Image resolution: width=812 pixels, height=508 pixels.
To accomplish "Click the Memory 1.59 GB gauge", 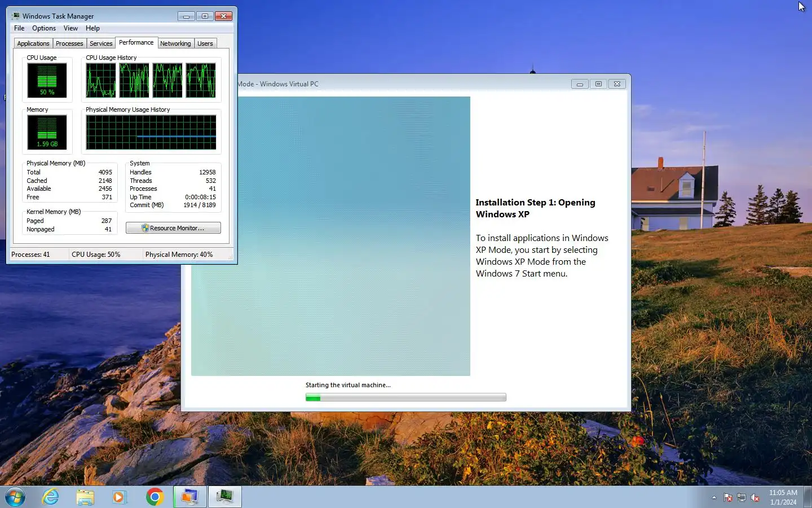I will 47,132.
